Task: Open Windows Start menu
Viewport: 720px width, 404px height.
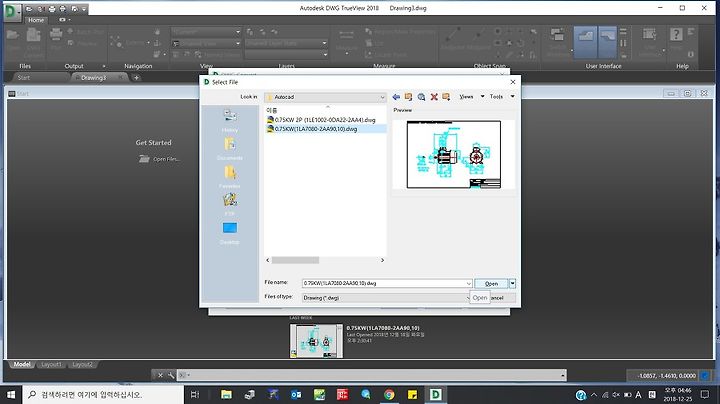Action: [x=11, y=394]
